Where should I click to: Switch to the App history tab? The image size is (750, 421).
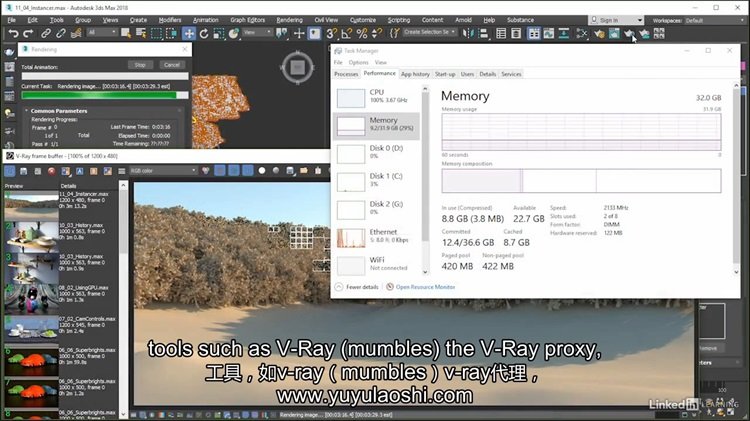[x=415, y=74]
